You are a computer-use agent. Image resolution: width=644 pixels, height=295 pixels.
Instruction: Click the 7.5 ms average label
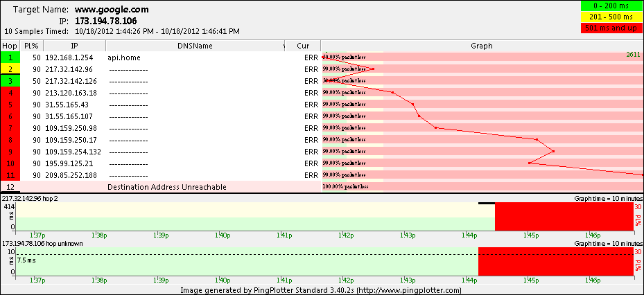click(27, 260)
